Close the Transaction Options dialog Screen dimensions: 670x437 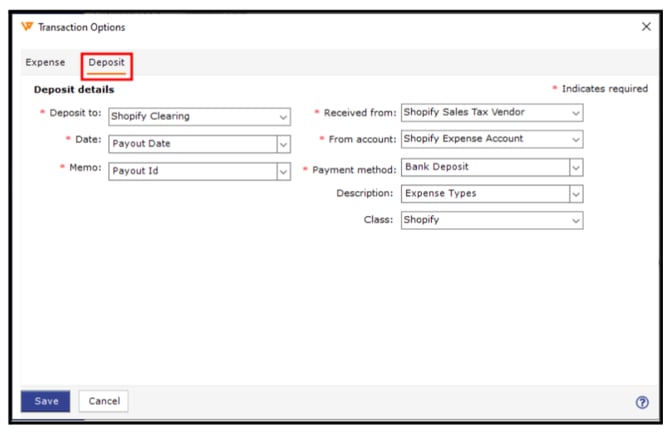(x=646, y=27)
